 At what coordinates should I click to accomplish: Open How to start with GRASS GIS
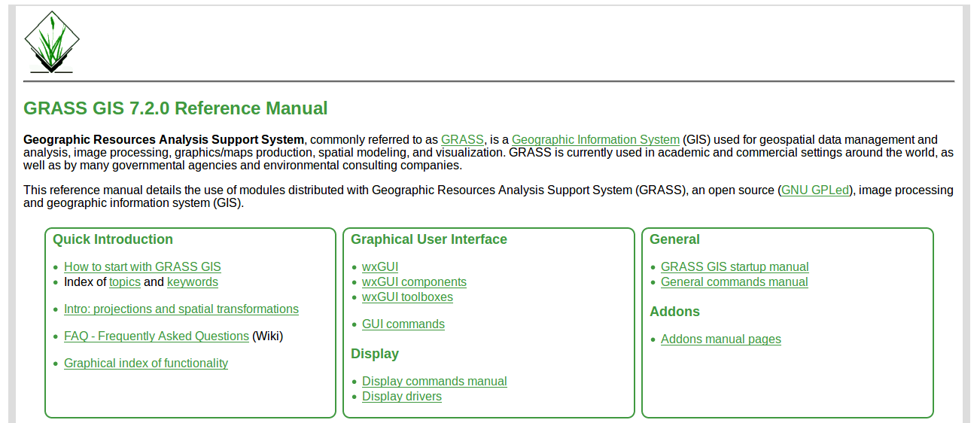click(x=142, y=266)
